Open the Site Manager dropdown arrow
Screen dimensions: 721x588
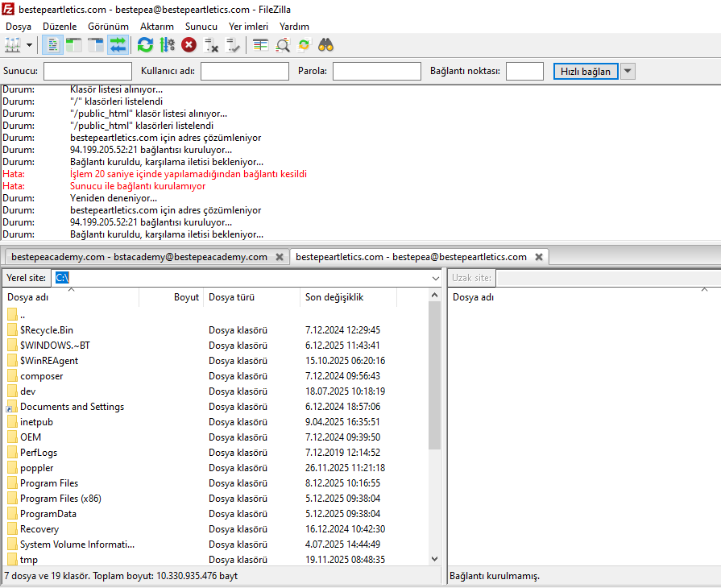point(30,45)
